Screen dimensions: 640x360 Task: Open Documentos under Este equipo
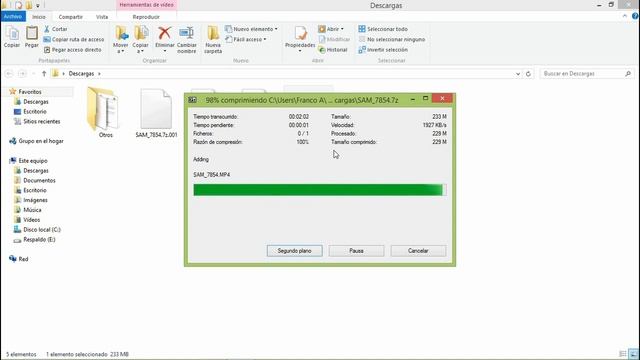pos(39,180)
